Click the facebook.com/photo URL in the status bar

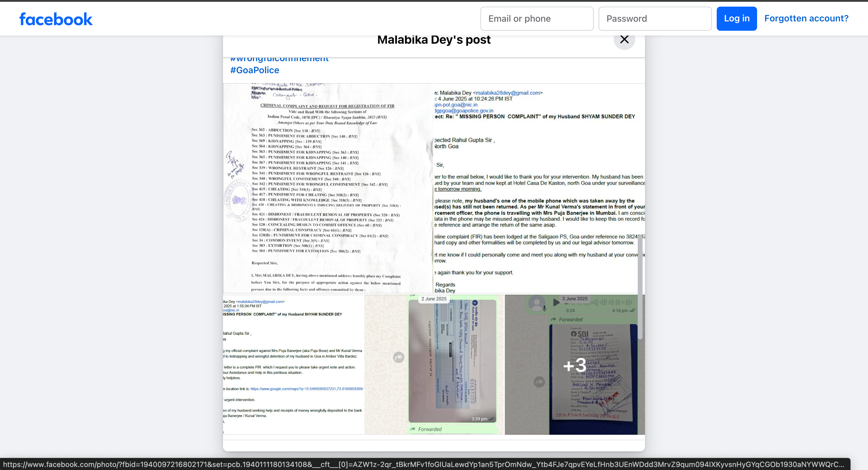tap(423, 464)
